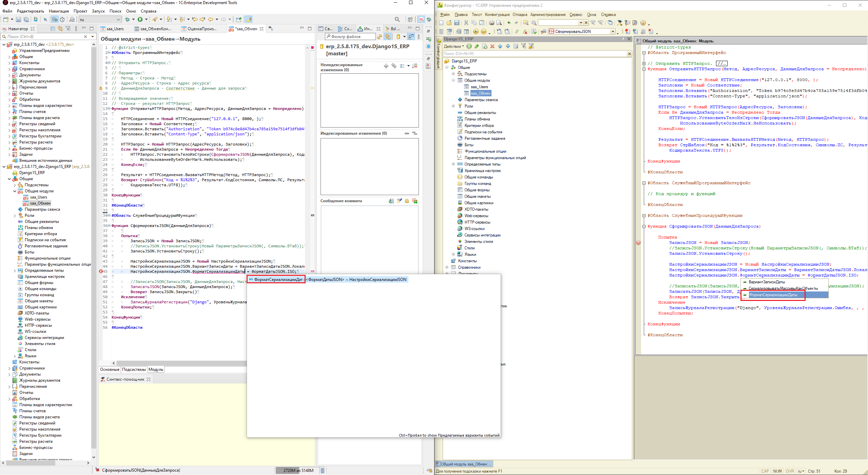Expand Справочники node in Configurator tree
The width and height of the screenshot is (868, 475).
[447, 267]
